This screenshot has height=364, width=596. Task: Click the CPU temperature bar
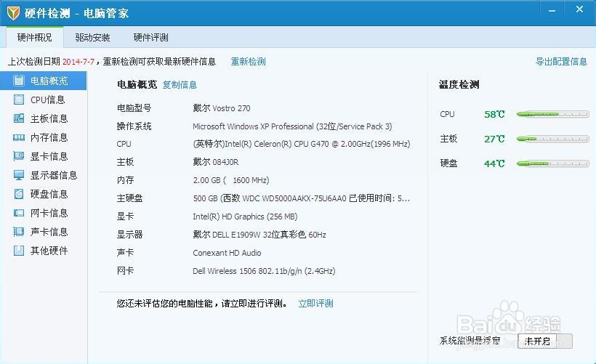[x=552, y=114]
